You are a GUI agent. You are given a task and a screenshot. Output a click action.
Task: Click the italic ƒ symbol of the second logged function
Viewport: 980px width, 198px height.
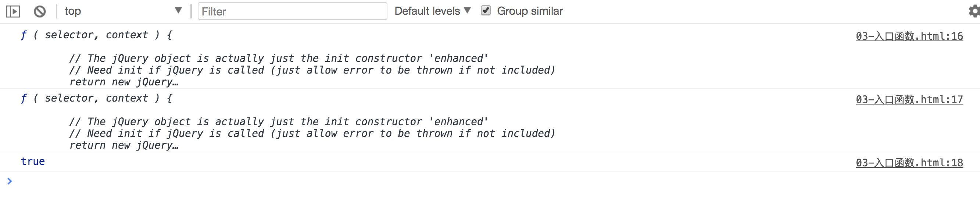pyautogui.click(x=23, y=98)
